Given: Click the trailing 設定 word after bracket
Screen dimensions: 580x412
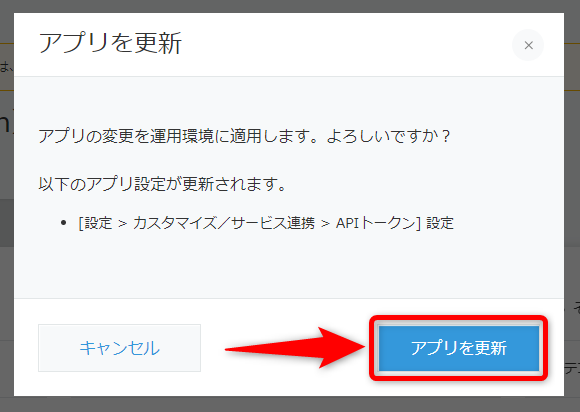Looking at the screenshot, I should (x=440, y=223).
